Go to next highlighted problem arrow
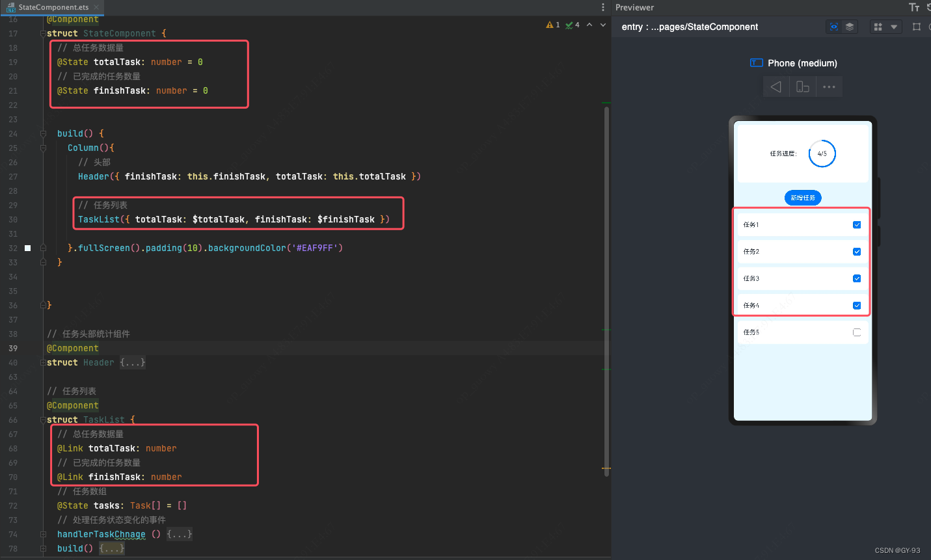This screenshot has height=560, width=931. (603, 25)
